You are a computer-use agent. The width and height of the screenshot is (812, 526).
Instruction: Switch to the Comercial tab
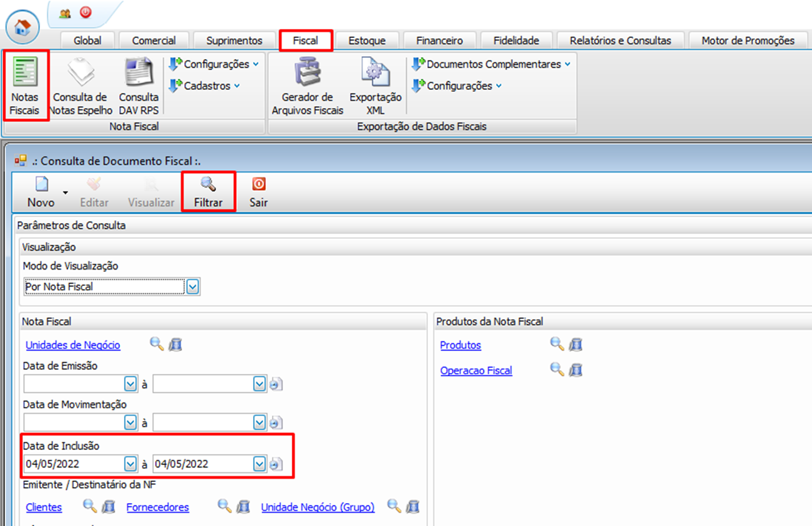[154, 40]
